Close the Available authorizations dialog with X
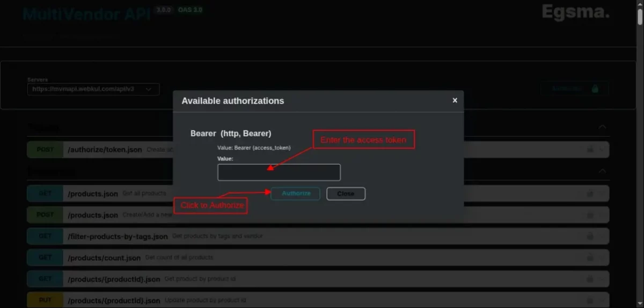 (455, 100)
